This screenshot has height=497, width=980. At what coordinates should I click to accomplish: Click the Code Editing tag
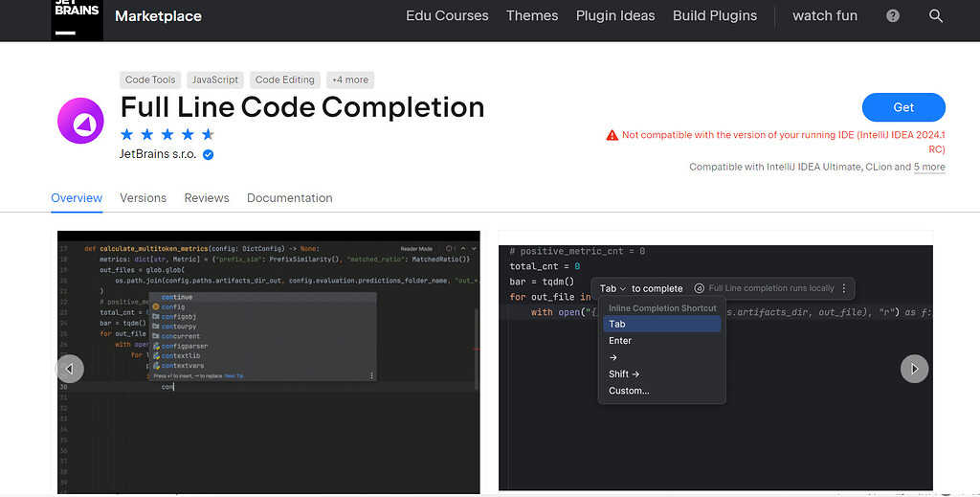click(285, 79)
